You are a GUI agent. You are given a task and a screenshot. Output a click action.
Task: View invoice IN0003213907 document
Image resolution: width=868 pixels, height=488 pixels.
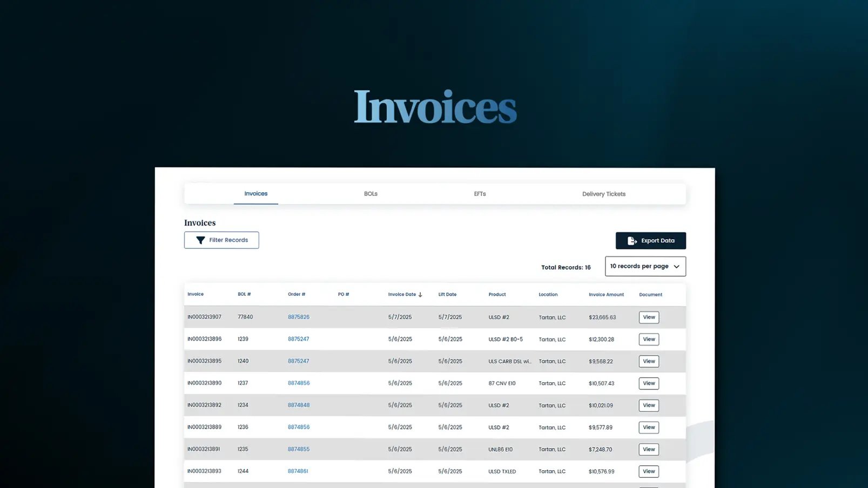[648, 317]
